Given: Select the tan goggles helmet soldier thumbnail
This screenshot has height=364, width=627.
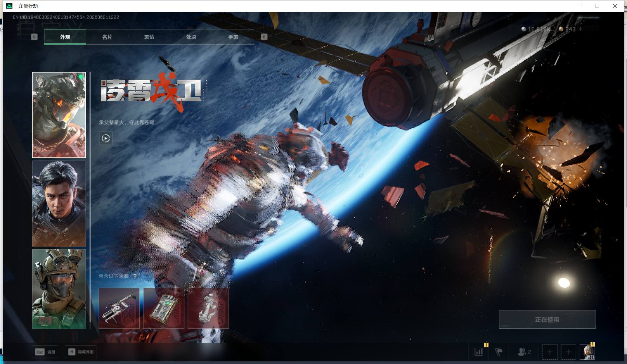Looking at the screenshot, I should (x=59, y=289).
